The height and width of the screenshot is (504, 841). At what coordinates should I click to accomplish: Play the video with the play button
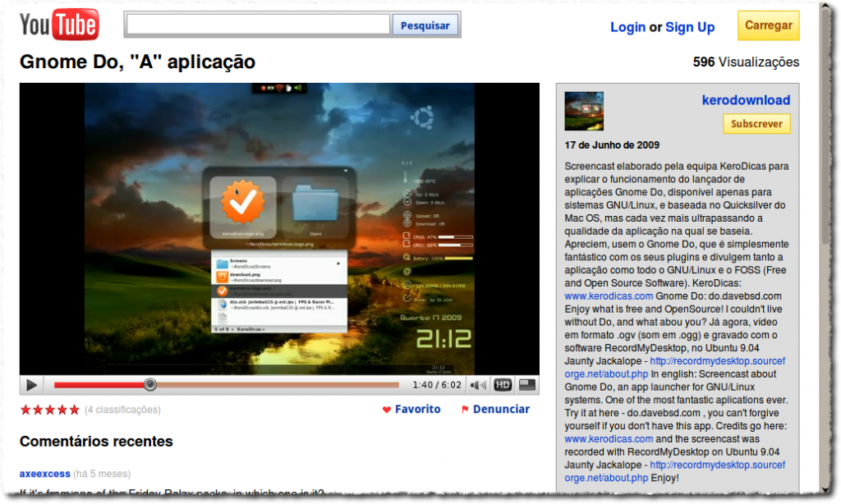(x=31, y=385)
